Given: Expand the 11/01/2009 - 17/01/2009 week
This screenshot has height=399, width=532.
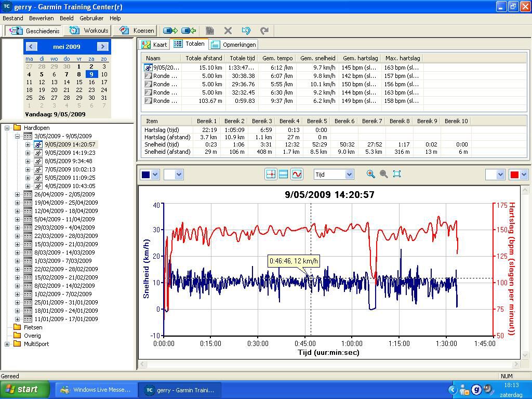Looking at the screenshot, I should pyautogui.click(x=17, y=319).
